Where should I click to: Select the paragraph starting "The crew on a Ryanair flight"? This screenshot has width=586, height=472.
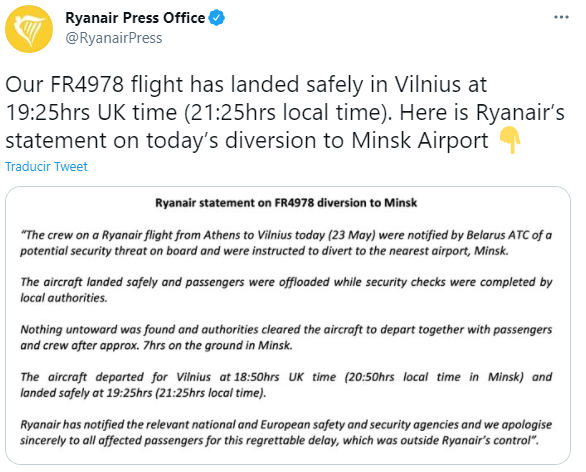[286, 243]
